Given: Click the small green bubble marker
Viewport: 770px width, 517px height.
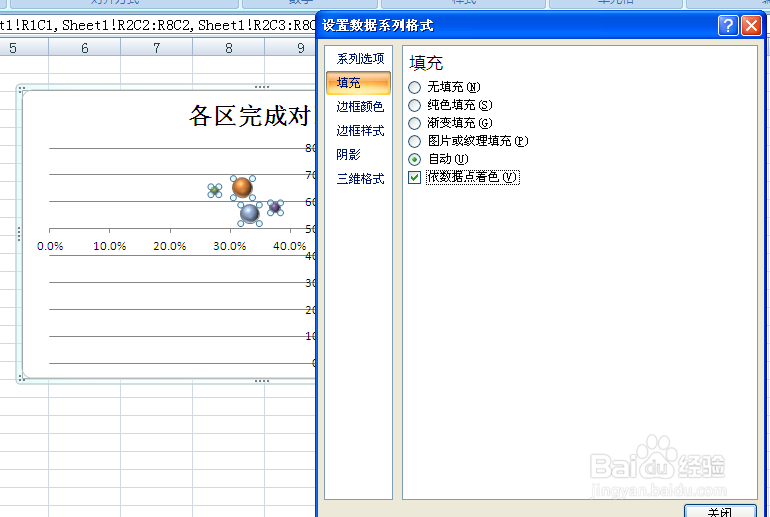Looking at the screenshot, I should click(x=214, y=190).
